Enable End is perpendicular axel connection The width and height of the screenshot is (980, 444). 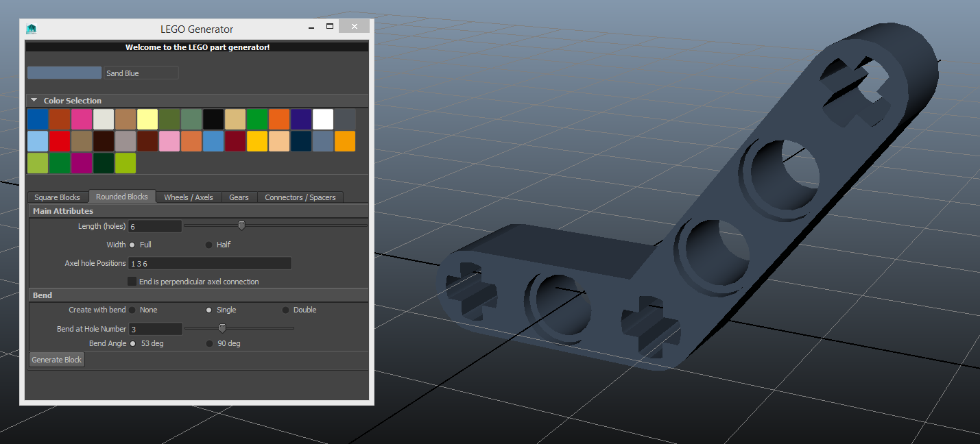(x=132, y=282)
